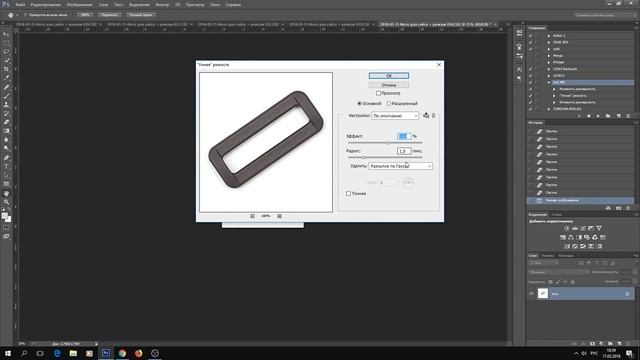The width and height of the screenshot is (640, 360).
Task: Select the Zoom tool in the toolbar
Action: 7,202
